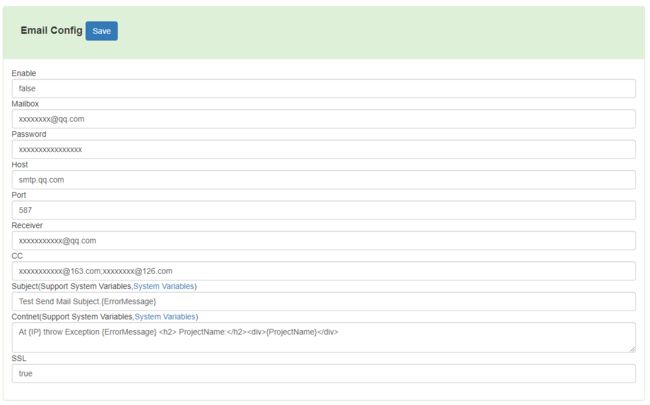This screenshot has width=650, height=405.
Task: Open System Variables link beside Content
Action: click(165, 317)
